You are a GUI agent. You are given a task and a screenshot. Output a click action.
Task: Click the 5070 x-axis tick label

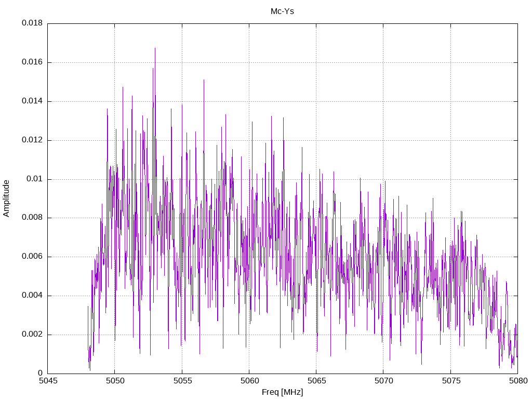tap(384, 381)
